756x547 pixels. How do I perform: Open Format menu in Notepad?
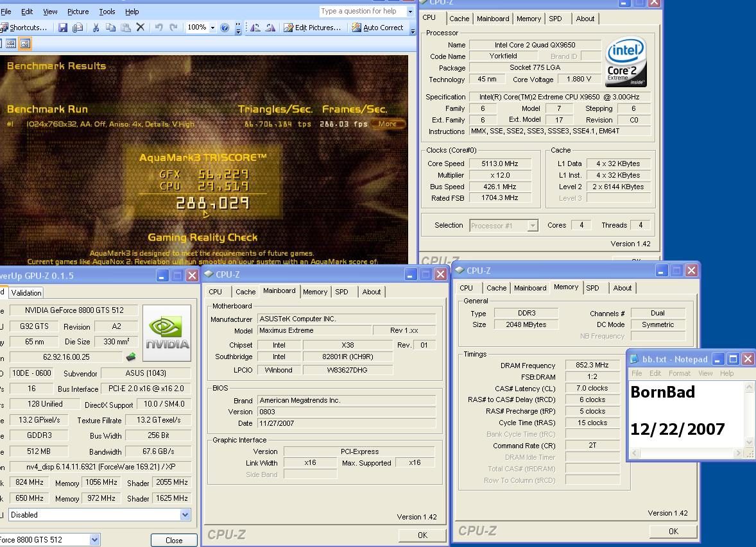[680, 373]
